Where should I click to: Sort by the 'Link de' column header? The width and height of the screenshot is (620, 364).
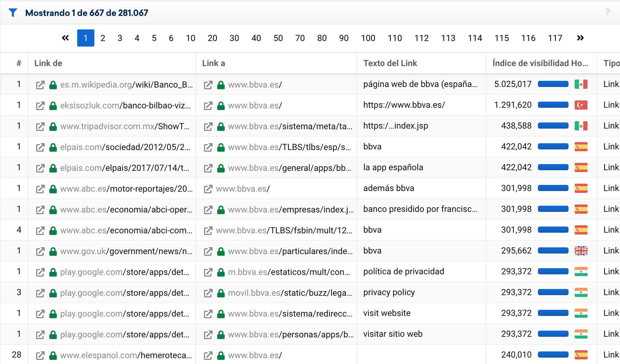pyautogui.click(x=48, y=63)
